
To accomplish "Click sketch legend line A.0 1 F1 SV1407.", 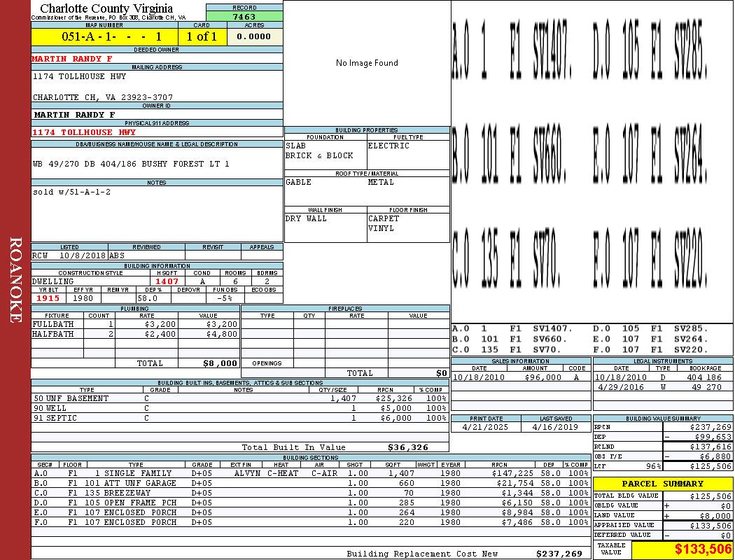I will point(512,328).
